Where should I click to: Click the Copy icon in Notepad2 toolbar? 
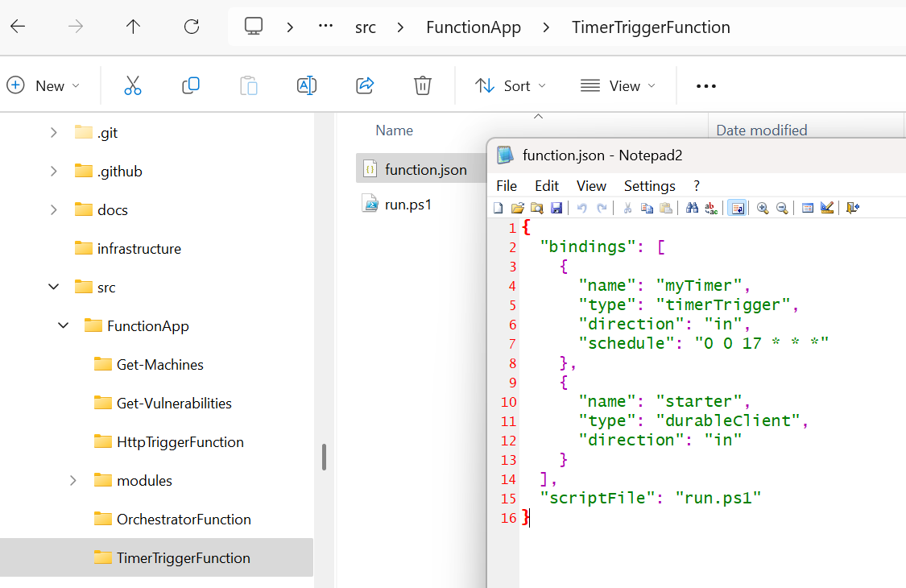[647, 208]
